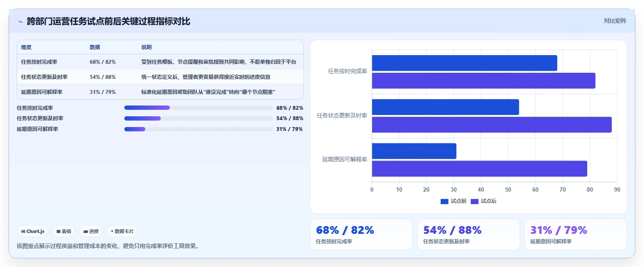Open the 31% / 79% data card

pos(576,234)
